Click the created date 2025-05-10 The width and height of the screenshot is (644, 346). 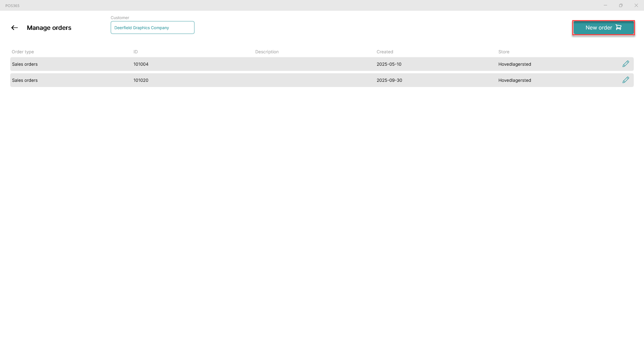click(389, 64)
